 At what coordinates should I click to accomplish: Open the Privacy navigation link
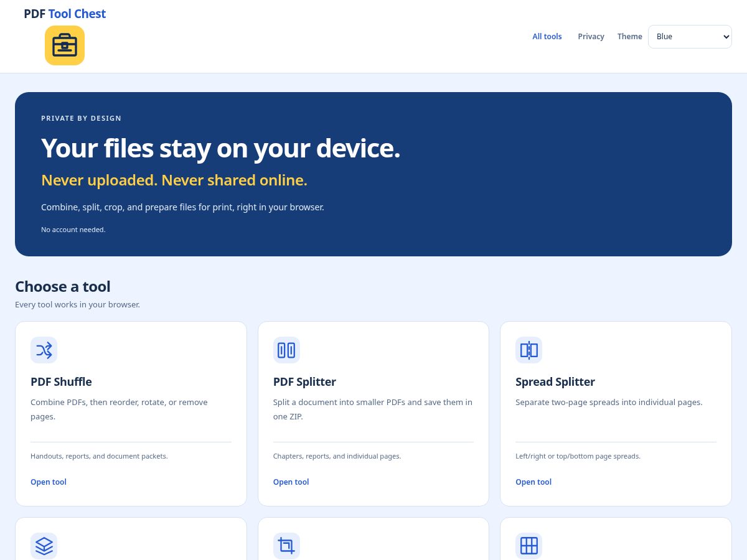(x=591, y=37)
